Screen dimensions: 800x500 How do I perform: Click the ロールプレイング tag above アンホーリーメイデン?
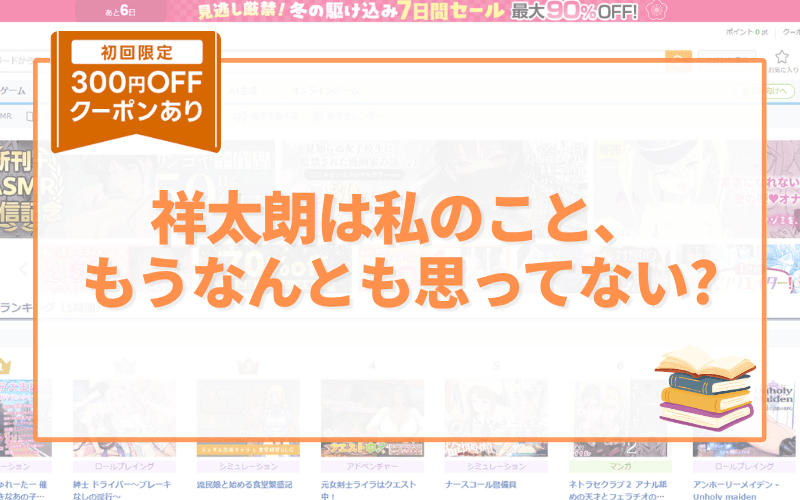point(744,466)
